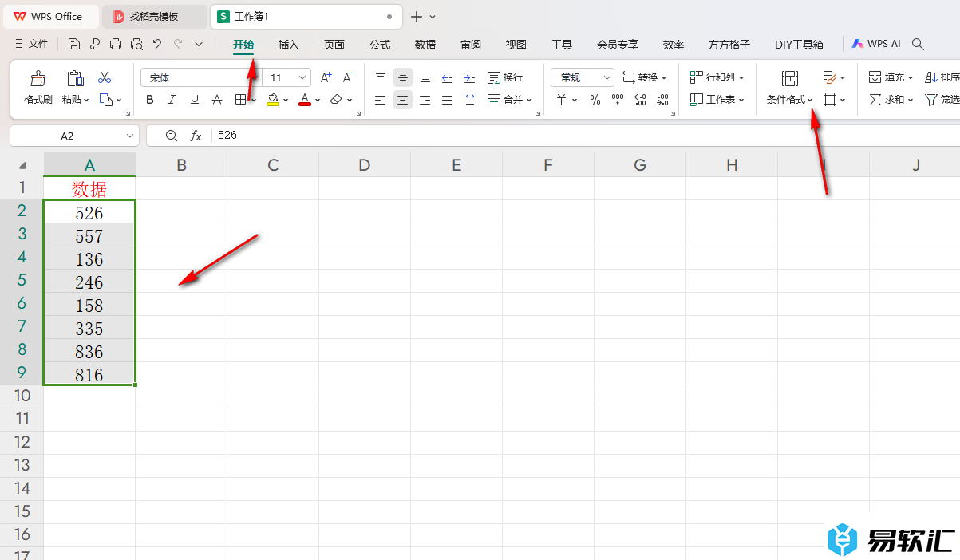Open the 方方格子 tab
The height and width of the screenshot is (560, 960).
pos(729,45)
